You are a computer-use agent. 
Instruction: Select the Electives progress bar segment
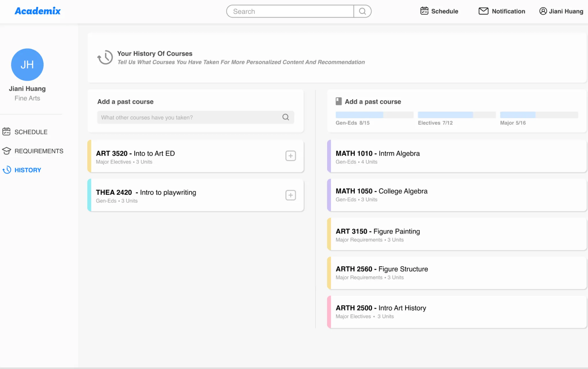tap(456, 115)
